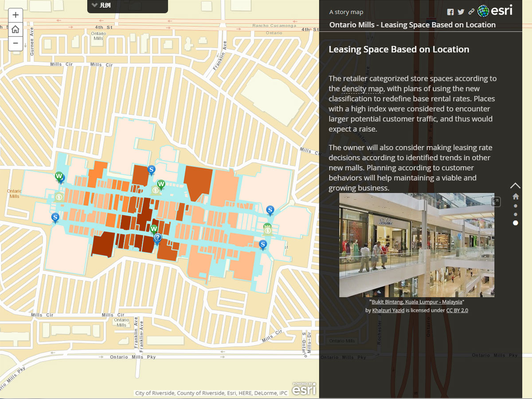
Task: Open Khalzuri Yazid author link
Action: click(388, 310)
